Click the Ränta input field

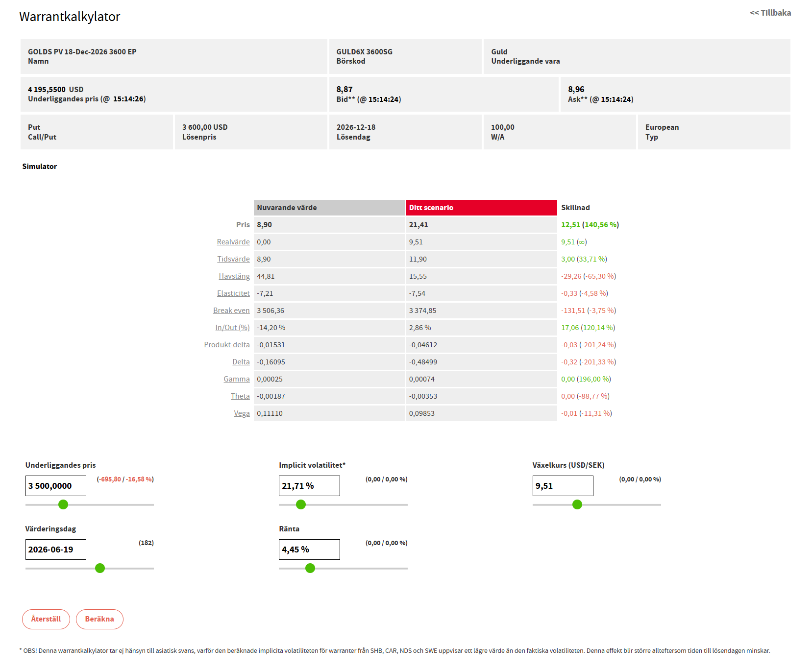(x=309, y=550)
